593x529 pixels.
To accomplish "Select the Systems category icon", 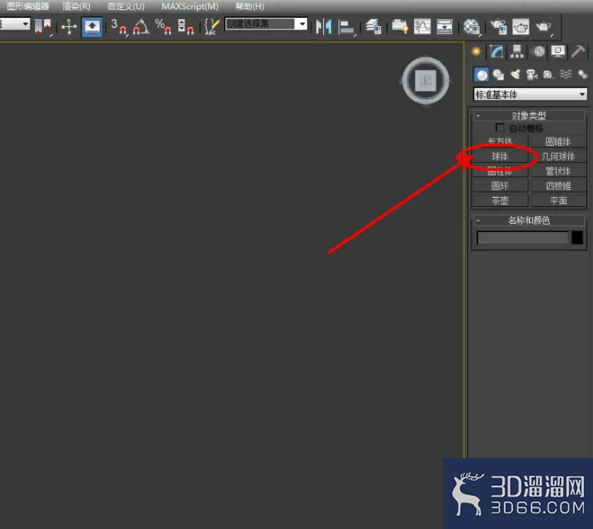I will [x=582, y=74].
